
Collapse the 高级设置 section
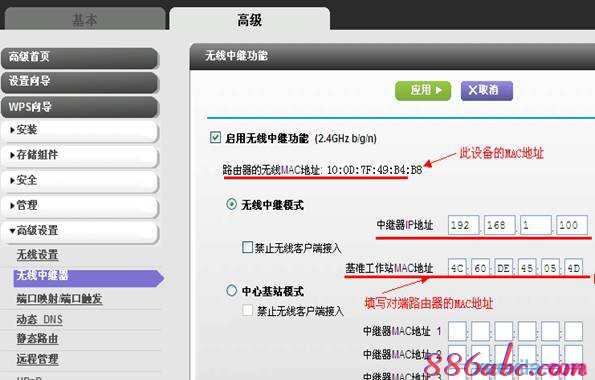80,231
